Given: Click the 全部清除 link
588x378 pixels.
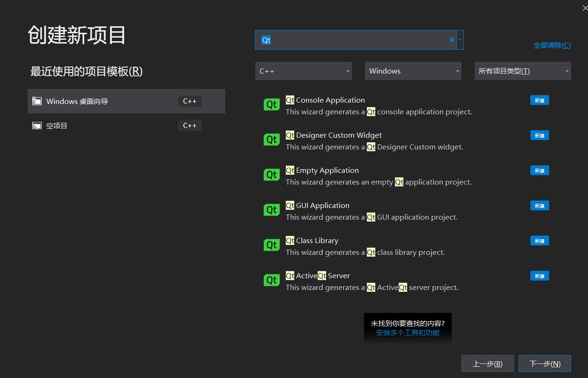Looking at the screenshot, I should (552, 45).
